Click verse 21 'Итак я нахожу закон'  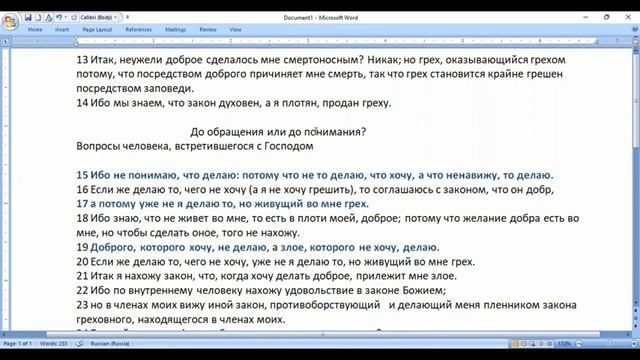click(267, 276)
